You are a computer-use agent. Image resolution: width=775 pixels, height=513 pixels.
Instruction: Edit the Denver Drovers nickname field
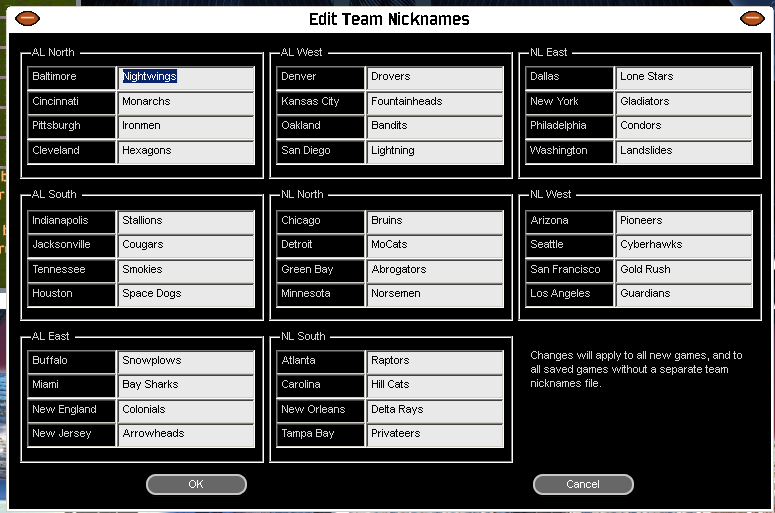point(434,77)
